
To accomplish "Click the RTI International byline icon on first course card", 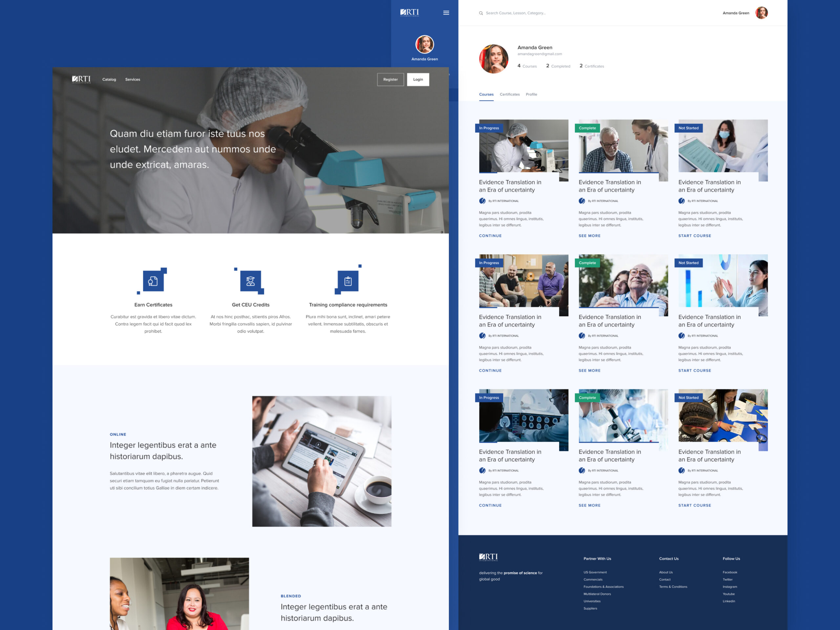I will (482, 201).
